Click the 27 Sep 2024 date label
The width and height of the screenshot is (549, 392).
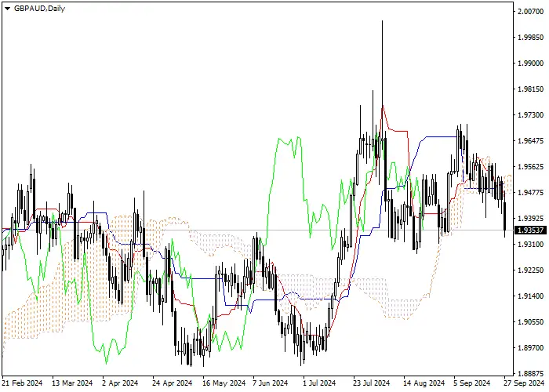coord(524,383)
